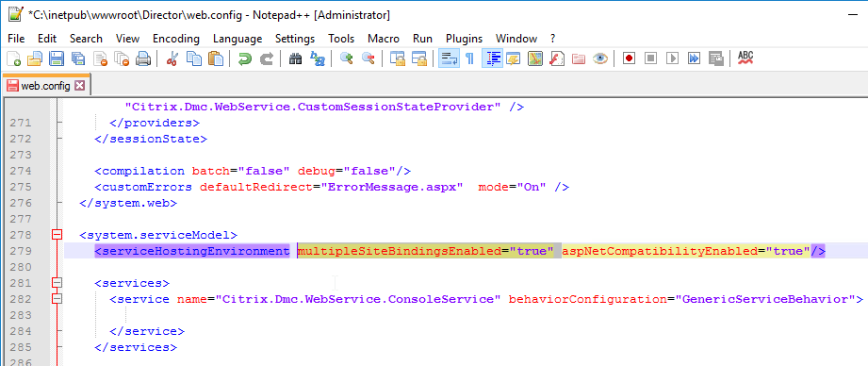This screenshot has width=868, height=366.
Task: Click the closing system.web tag
Action: click(128, 203)
